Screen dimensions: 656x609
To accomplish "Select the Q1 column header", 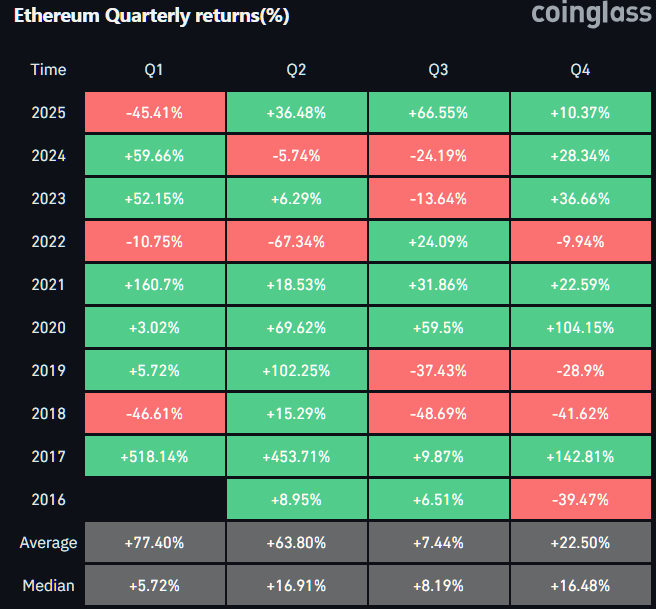I will pos(154,70).
